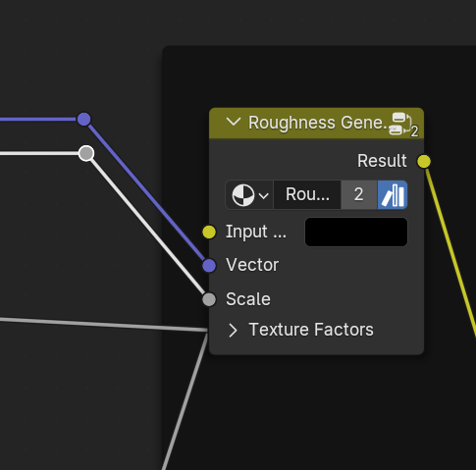Click the yellow Result output socket
This screenshot has width=476, height=470.
tap(424, 161)
